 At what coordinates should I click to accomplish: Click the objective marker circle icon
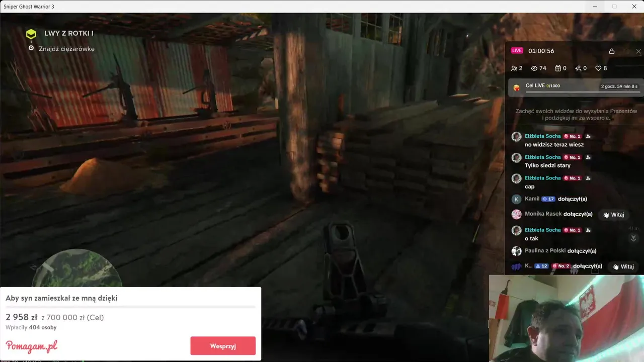coord(31,48)
